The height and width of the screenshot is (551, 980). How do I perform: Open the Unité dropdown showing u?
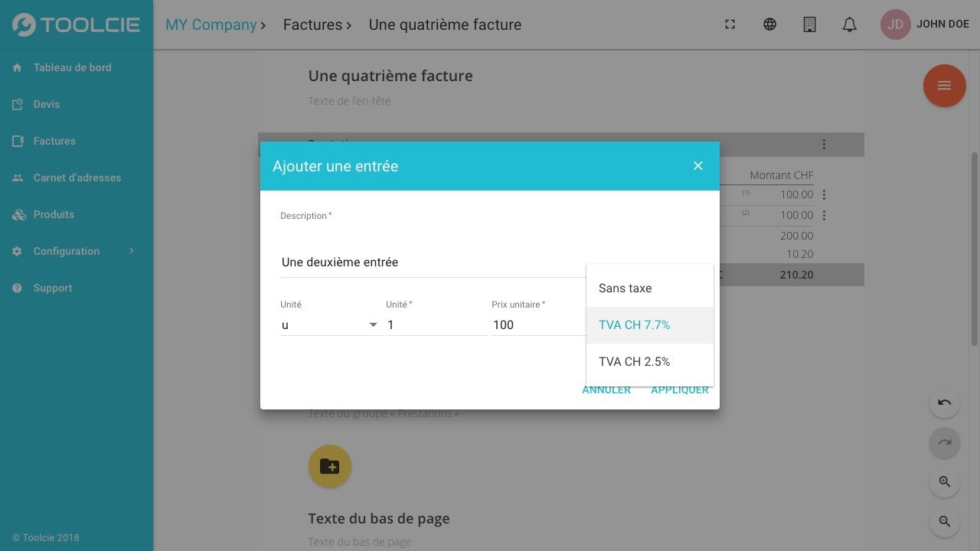tap(331, 324)
